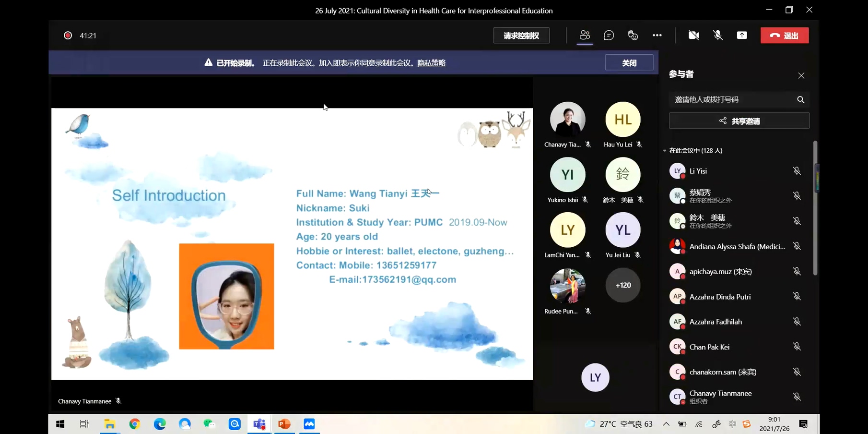Select Chan Pak Kei in participant list
This screenshot has height=434, width=868.
(709, 347)
